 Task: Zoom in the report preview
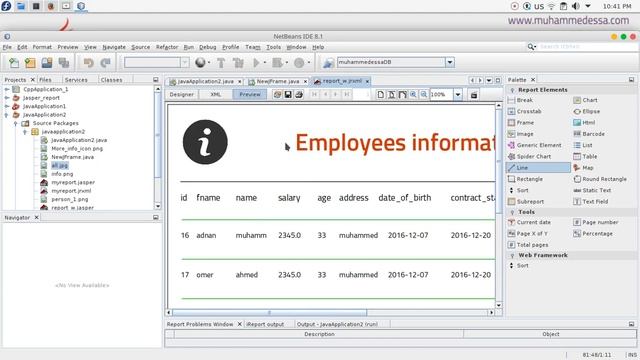pos(413,95)
